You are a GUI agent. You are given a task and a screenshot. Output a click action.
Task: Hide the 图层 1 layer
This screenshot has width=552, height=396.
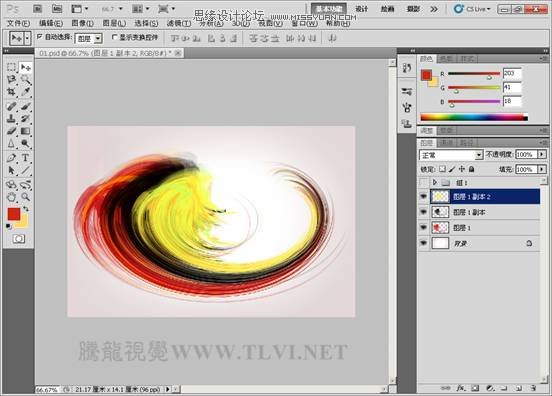424,227
